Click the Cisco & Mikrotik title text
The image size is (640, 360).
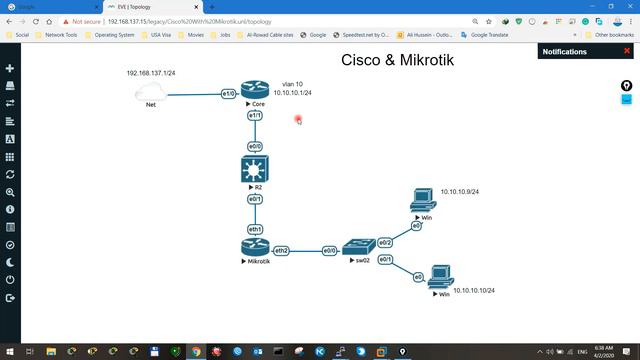coord(398,60)
